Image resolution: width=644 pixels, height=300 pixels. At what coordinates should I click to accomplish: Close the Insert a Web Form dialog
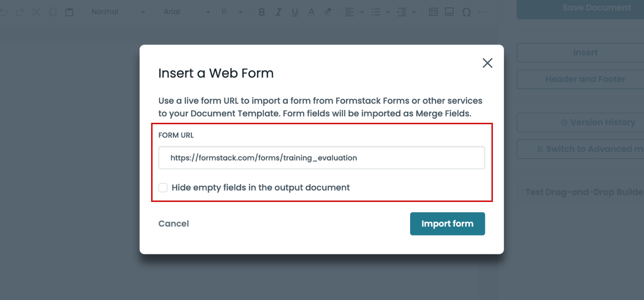pyautogui.click(x=487, y=63)
